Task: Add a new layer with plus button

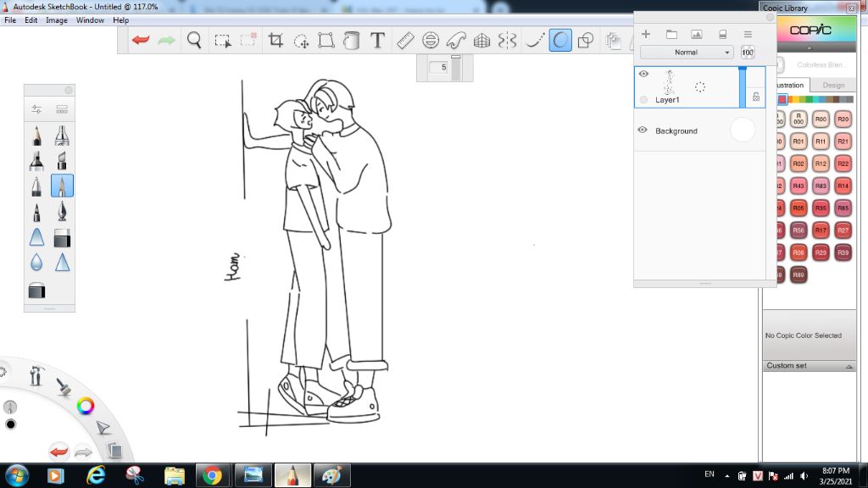Action: click(645, 34)
